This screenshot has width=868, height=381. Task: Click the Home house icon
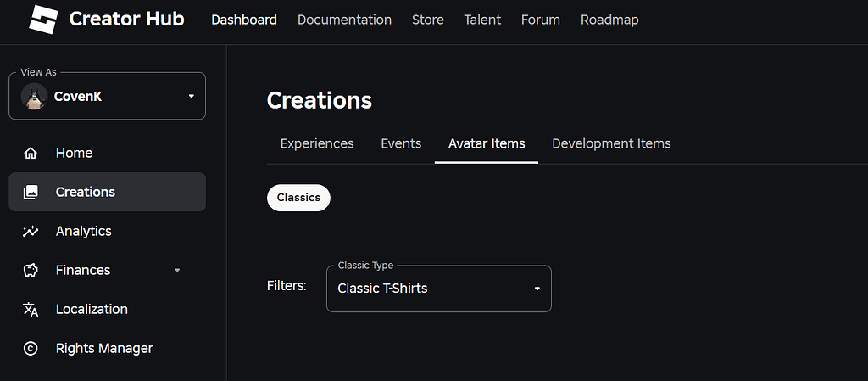coord(31,153)
